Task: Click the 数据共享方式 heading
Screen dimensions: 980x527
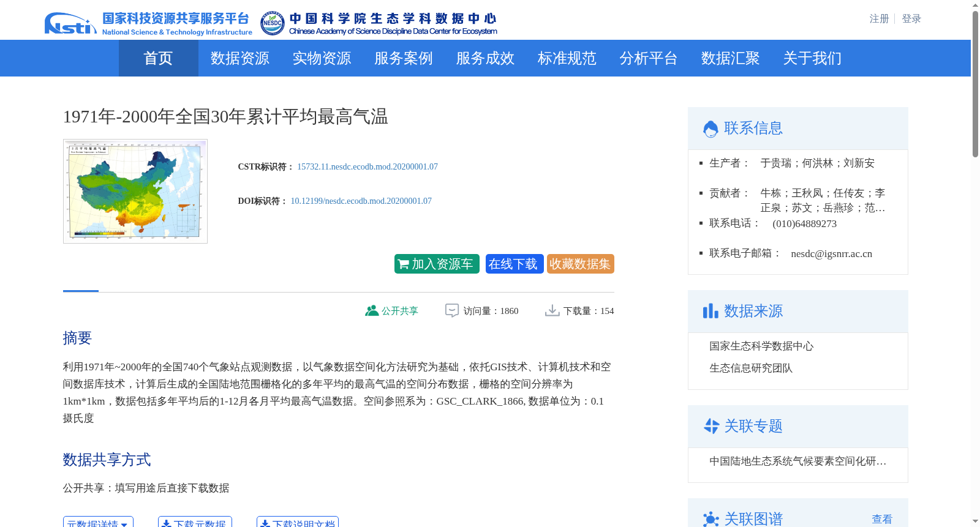Action: 107,460
